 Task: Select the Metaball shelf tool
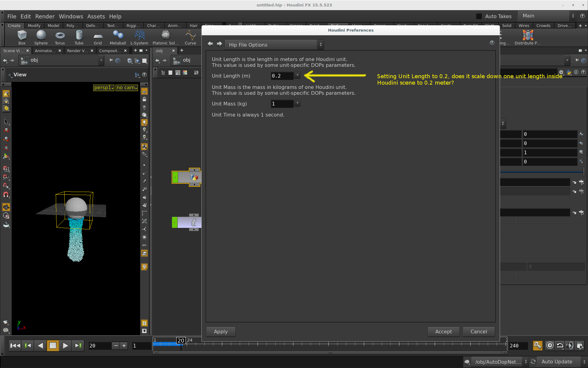tap(118, 37)
